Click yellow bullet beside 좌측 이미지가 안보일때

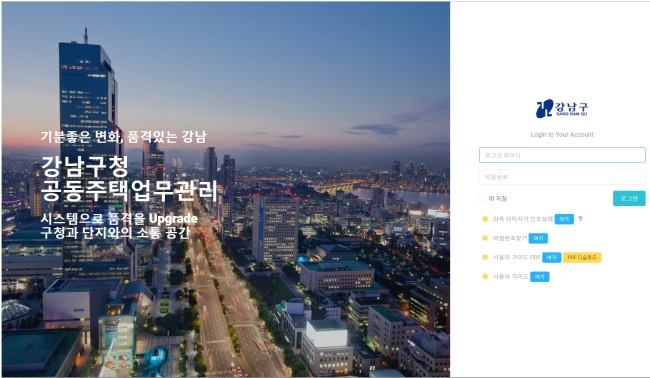click(485, 219)
